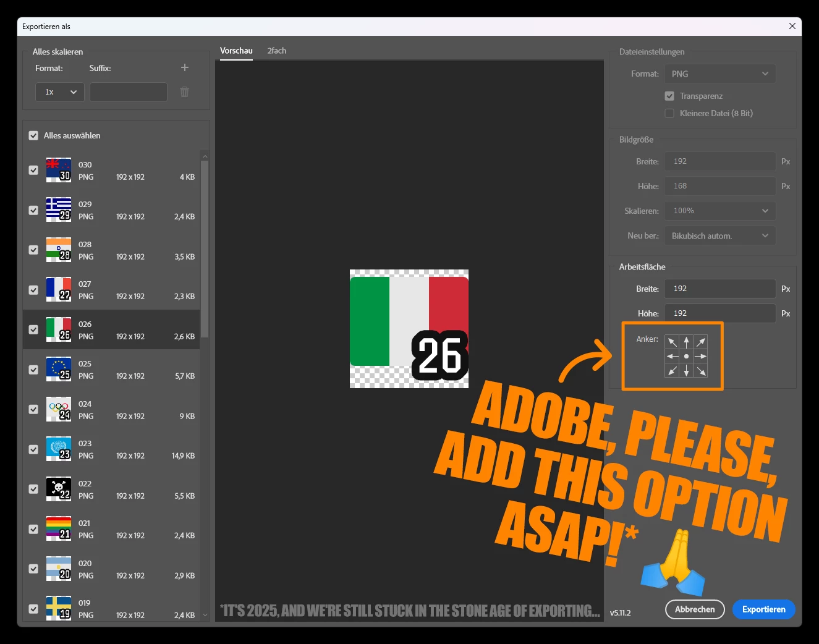This screenshot has width=819, height=644.
Task: Set anchor to center dot
Action: coord(686,356)
